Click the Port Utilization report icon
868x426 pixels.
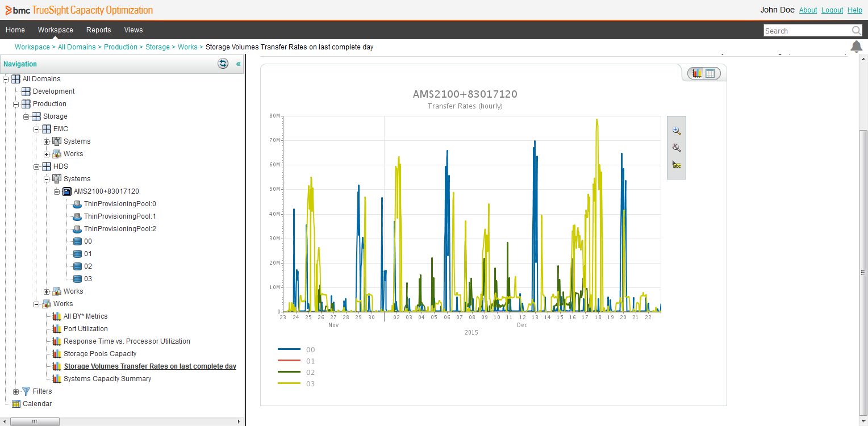pos(57,329)
